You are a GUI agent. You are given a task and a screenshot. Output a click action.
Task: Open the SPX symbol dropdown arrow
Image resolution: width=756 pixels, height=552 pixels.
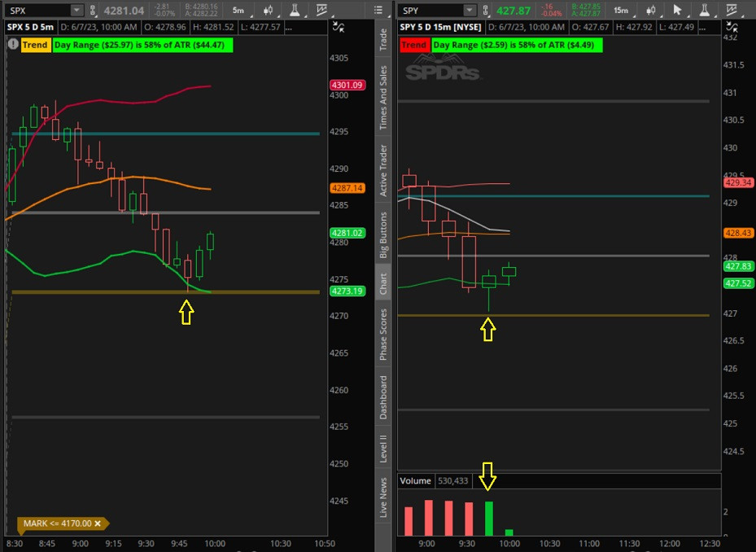[x=77, y=10]
